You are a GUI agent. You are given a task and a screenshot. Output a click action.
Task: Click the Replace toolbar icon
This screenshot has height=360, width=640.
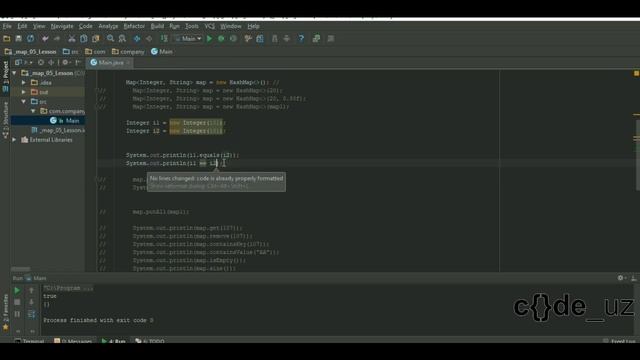click(x=122, y=39)
